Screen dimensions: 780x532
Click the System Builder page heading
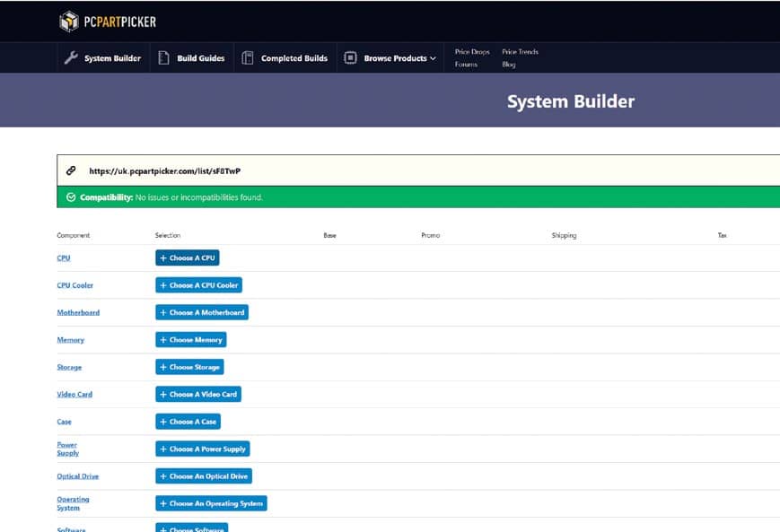tap(571, 101)
